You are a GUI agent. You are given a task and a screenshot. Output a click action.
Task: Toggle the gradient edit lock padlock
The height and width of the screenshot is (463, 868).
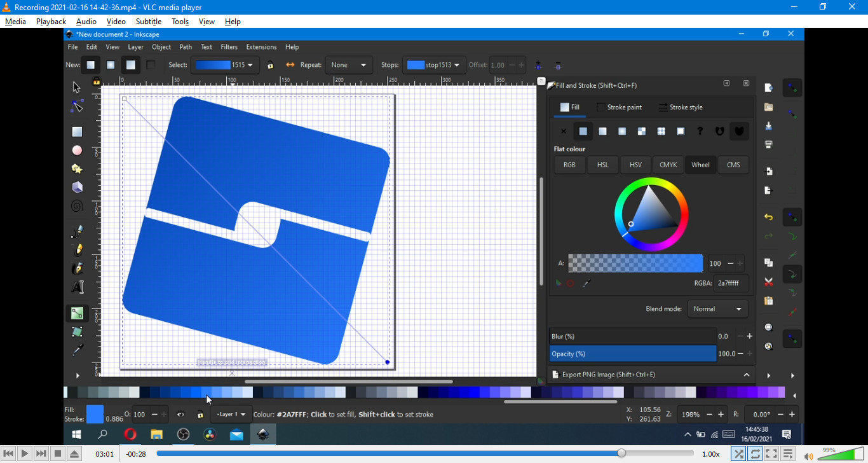[271, 65]
